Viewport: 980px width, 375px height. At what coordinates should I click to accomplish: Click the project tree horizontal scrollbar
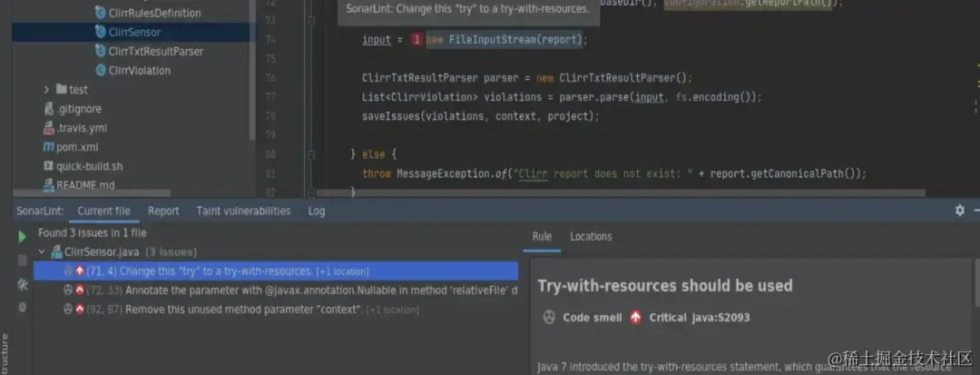coord(92,193)
